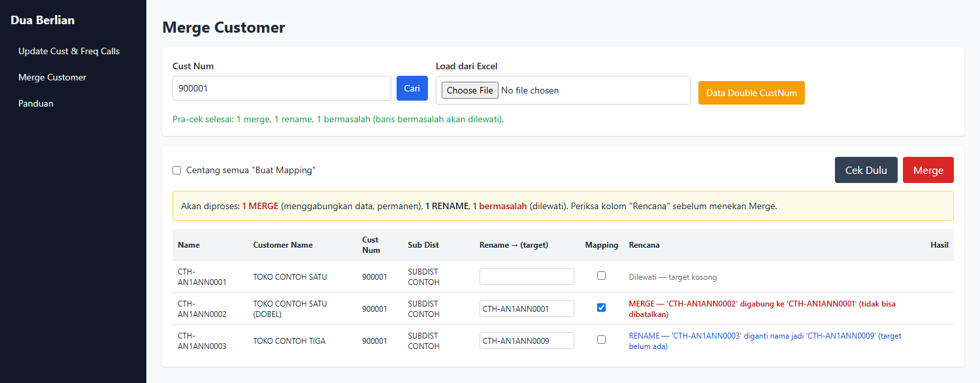Focus the Cust Num input field

click(282, 88)
